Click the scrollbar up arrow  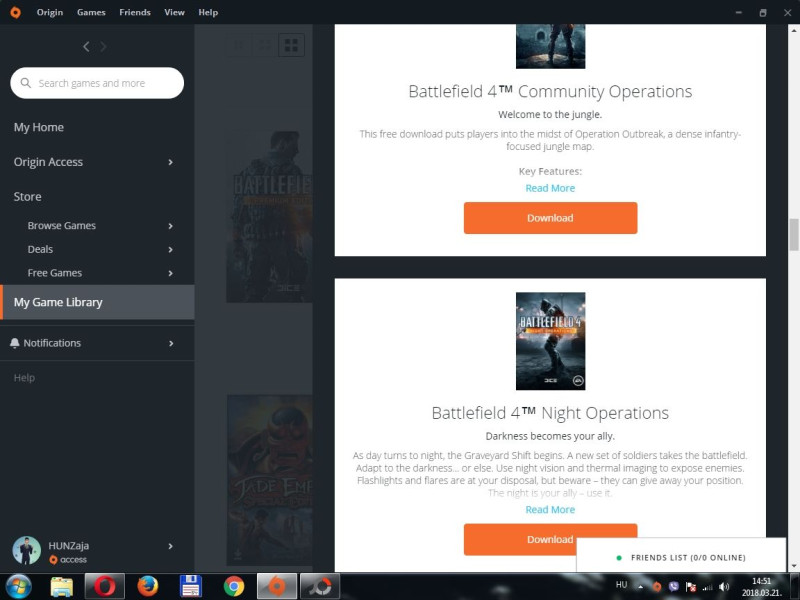click(x=793, y=30)
